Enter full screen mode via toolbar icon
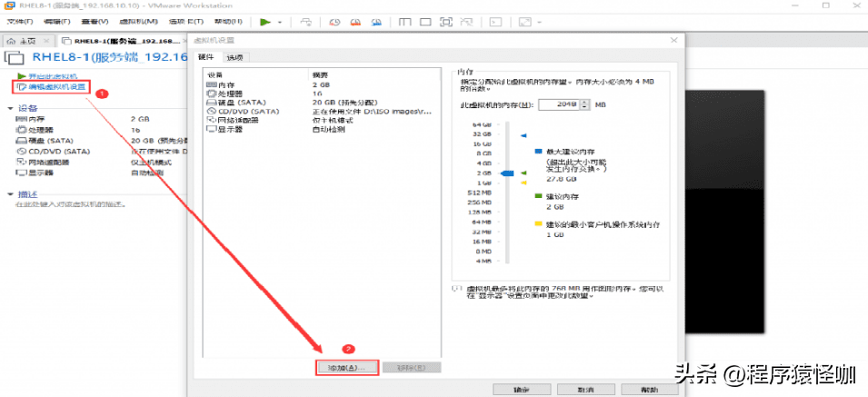The height and width of the screenshot is (397, 868). pos(444,21)
